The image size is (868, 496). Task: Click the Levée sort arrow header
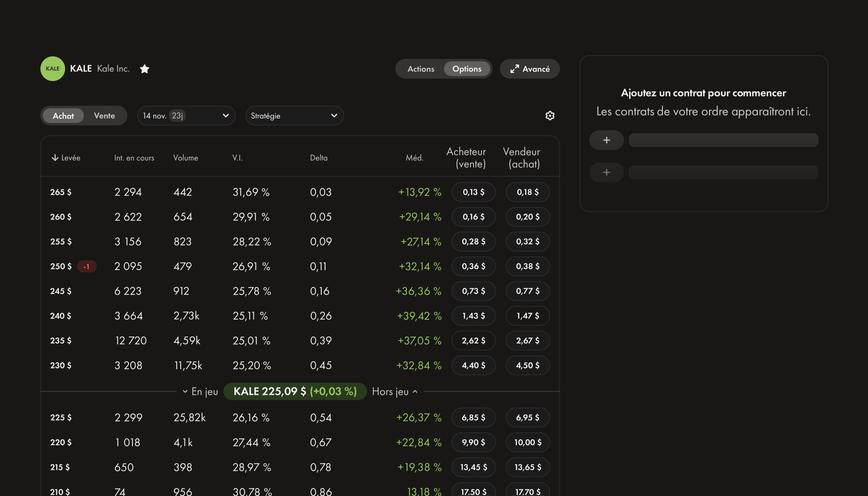pyautogui.click(x=66, y=158)
